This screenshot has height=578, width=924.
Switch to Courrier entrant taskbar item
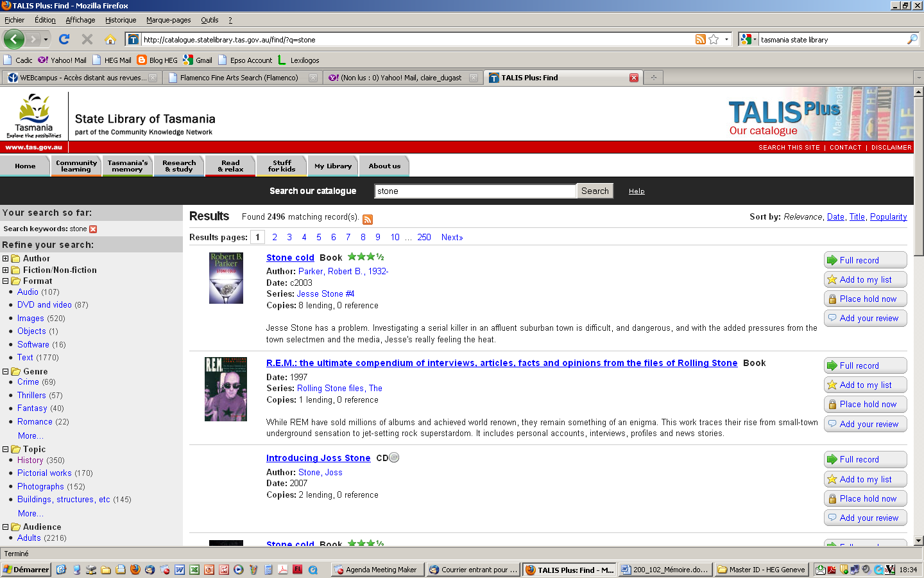pos(474,570)
